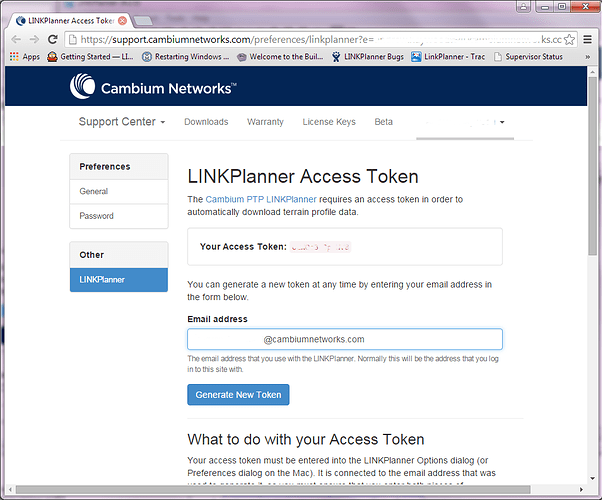
Task: Open the Welcome to the Buil... bookmark
Action: pyautogui.click(x=280, y=57)
